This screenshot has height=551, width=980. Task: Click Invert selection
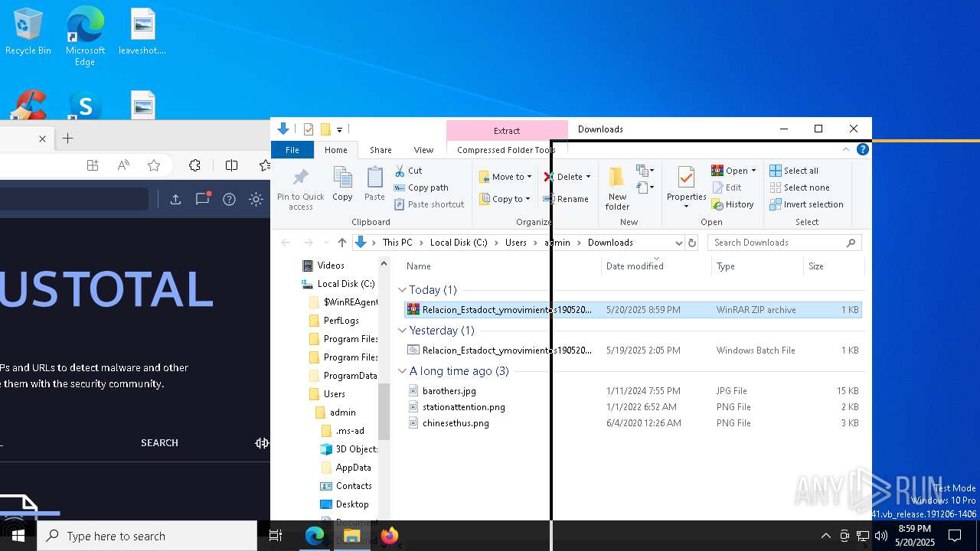click(x=806, y=204)
